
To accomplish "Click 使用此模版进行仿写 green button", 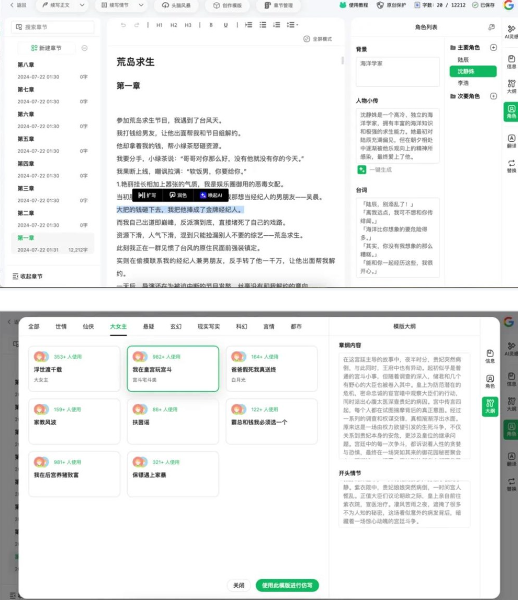I will click(287, 585).
